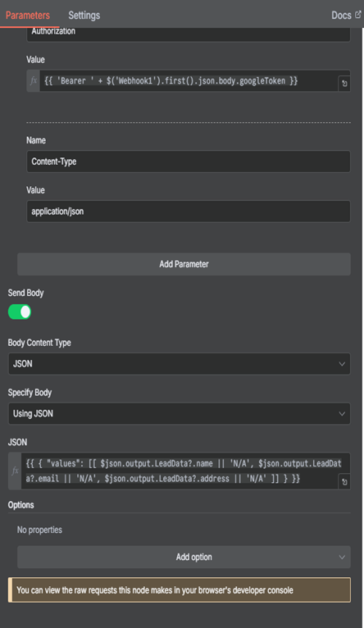Toggle off the Send Body switch

tap(20, 312)
